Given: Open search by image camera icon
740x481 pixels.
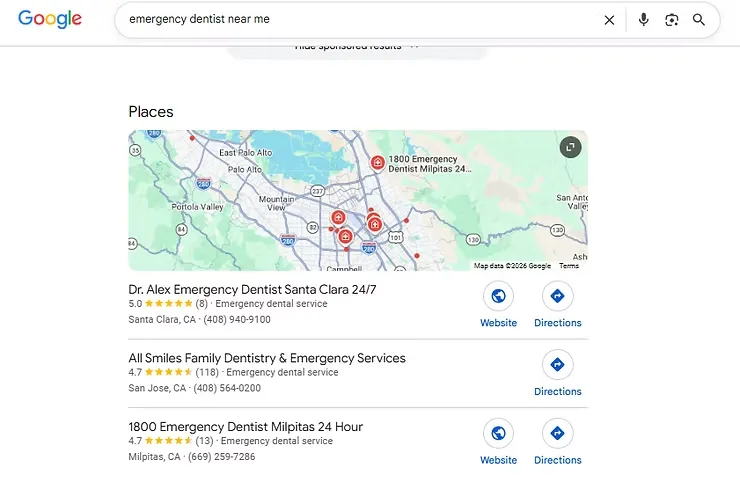Looking at the screenshot, I should click(x=672, y=20).
